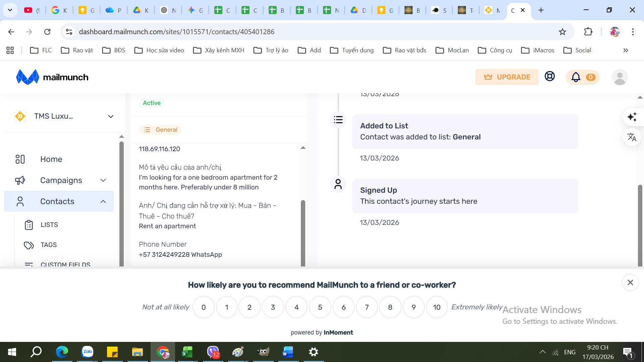644x362 pixels.
Task: Open Zalo from the taskbar
Action: point(87,352)
